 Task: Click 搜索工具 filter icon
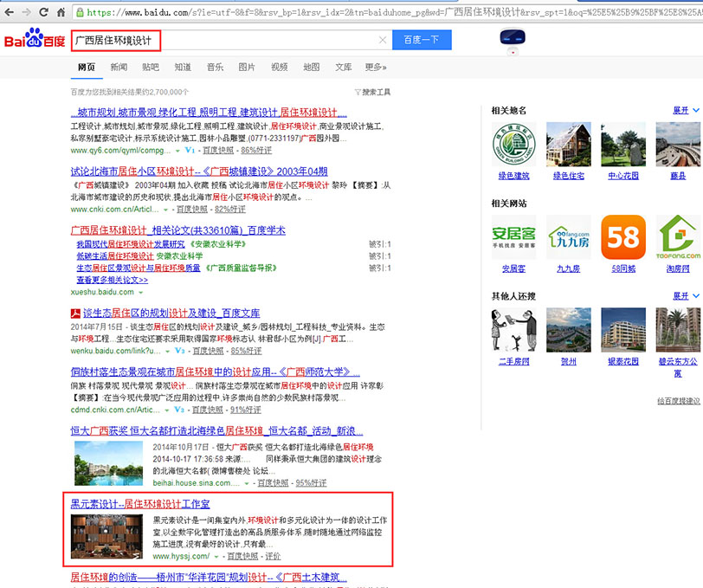click(x=358, y=92)
